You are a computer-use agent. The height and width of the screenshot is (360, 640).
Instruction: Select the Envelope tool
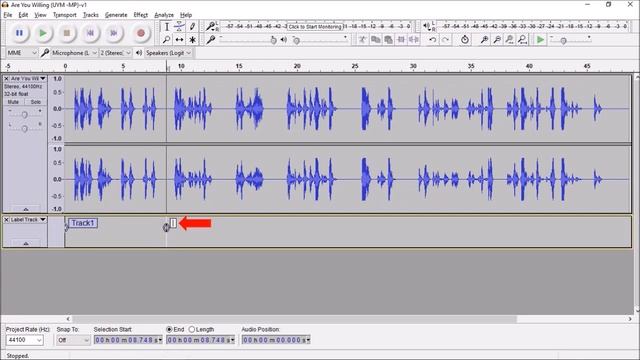179,27
